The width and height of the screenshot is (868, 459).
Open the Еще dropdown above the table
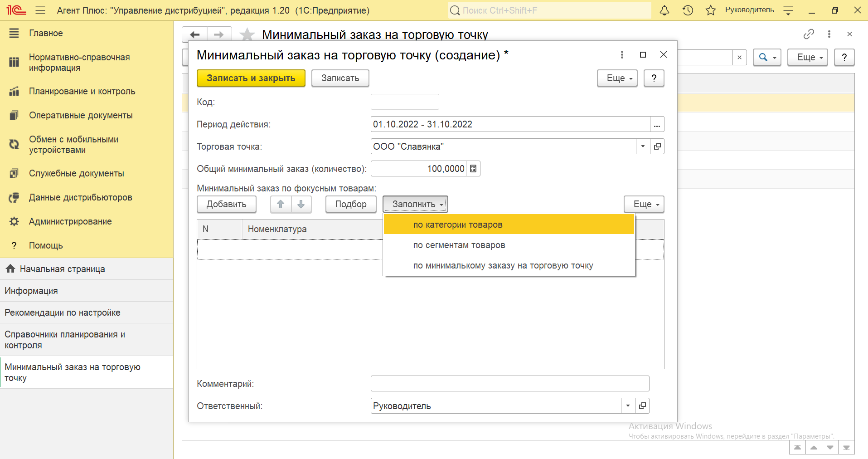(644, 204)
